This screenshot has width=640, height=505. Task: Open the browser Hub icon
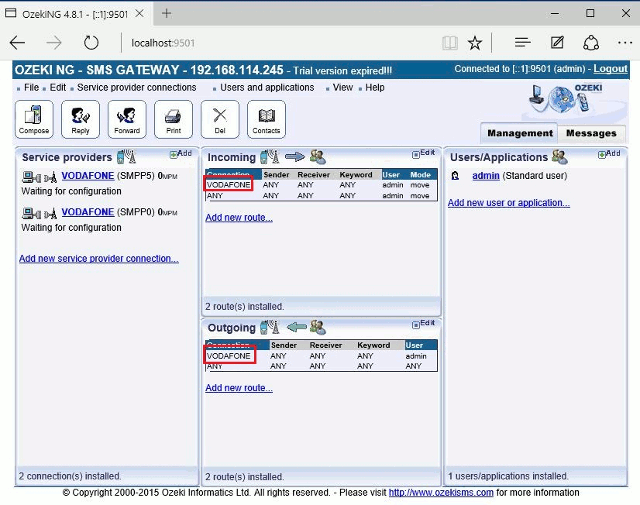tap(522, 42)
